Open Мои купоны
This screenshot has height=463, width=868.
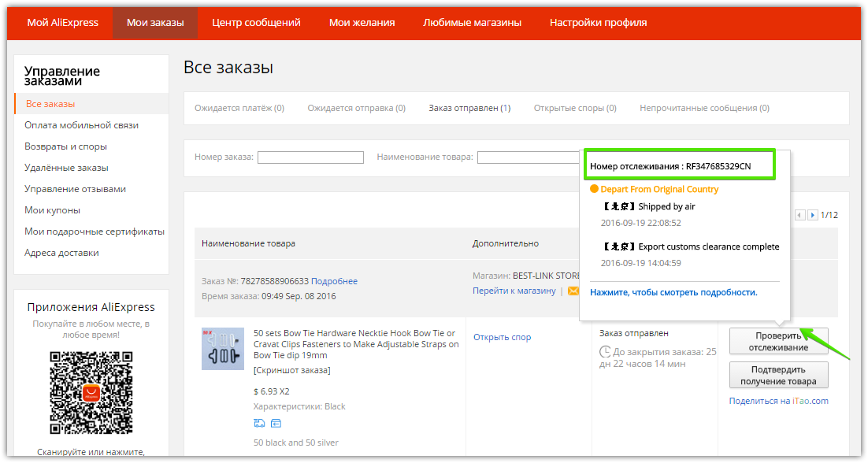(52, 210)
